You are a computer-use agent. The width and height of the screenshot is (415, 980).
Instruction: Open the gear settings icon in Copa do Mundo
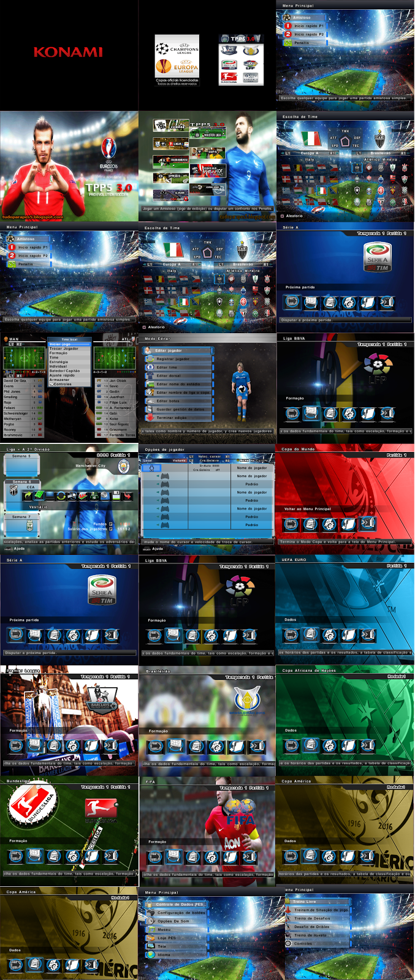(330, 524)
